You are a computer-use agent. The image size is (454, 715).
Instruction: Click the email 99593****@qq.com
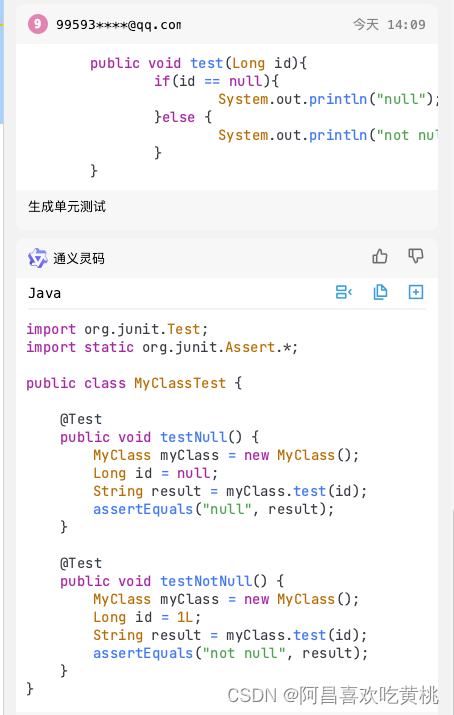tap(119, 25)
